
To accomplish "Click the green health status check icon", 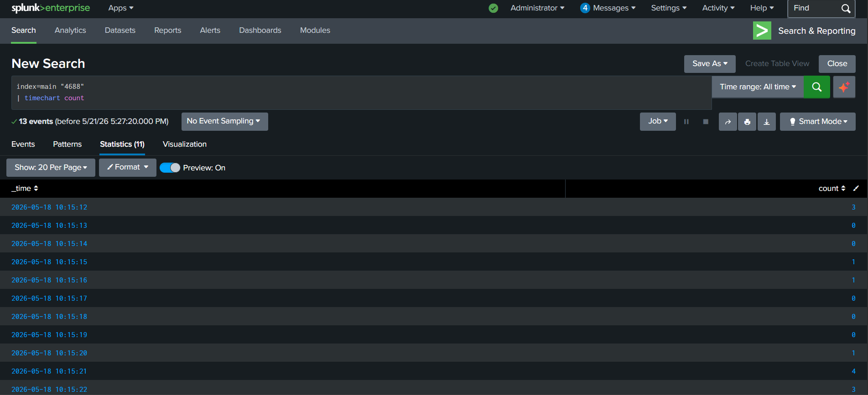I will tap(493, 8).
